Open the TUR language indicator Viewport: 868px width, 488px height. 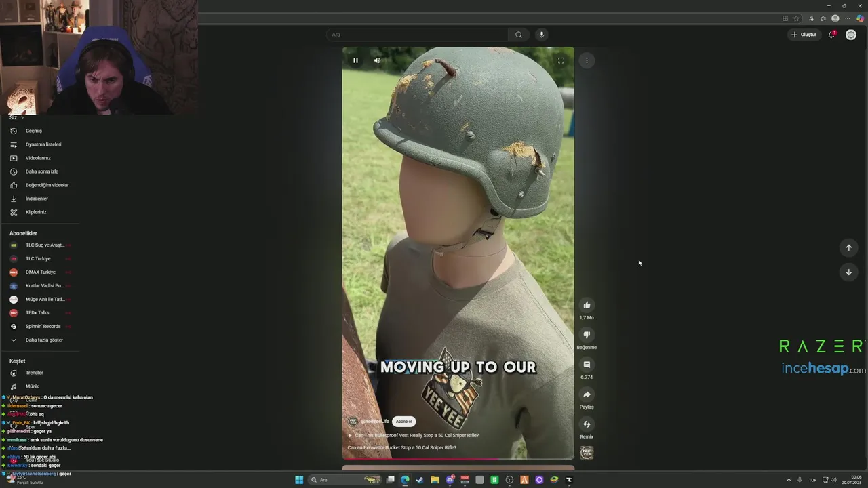click(x=812, y=480)
